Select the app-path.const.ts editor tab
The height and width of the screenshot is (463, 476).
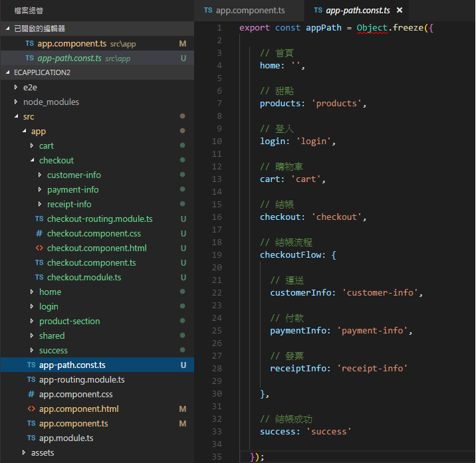[357, 11]
